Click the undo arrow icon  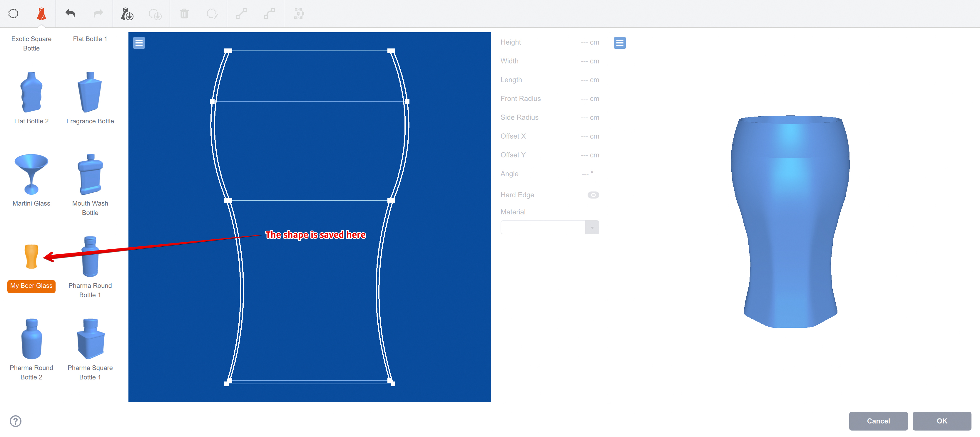[70, 14]
